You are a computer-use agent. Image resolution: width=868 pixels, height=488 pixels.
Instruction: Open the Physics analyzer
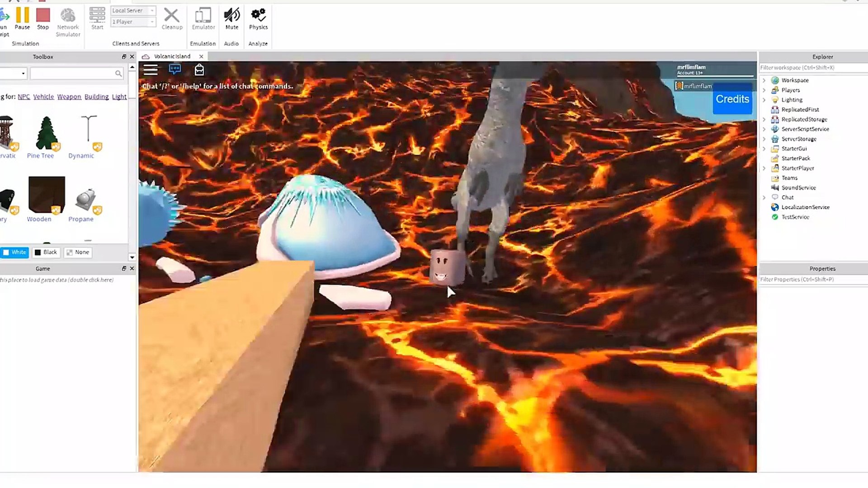(258, 19)
